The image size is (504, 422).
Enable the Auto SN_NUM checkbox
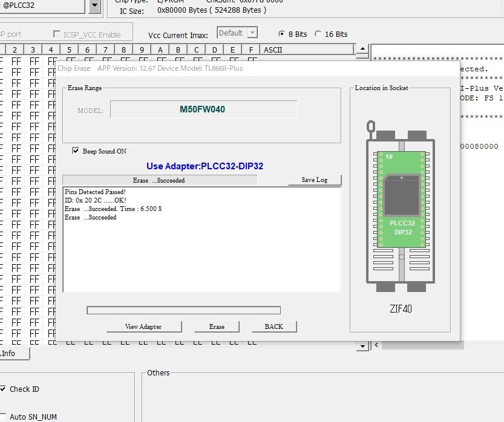coord(3,417)
